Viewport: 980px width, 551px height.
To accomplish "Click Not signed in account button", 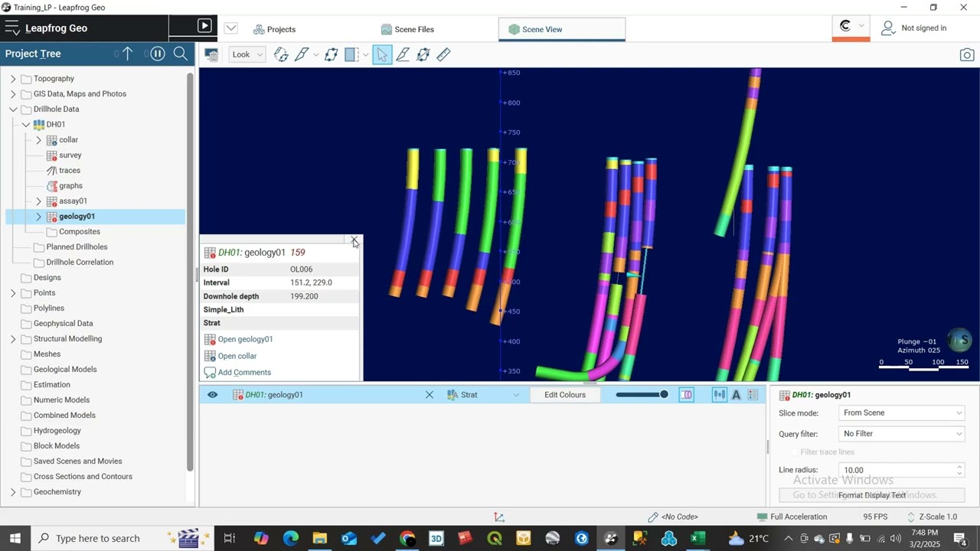I will click(x=913, y=28).
